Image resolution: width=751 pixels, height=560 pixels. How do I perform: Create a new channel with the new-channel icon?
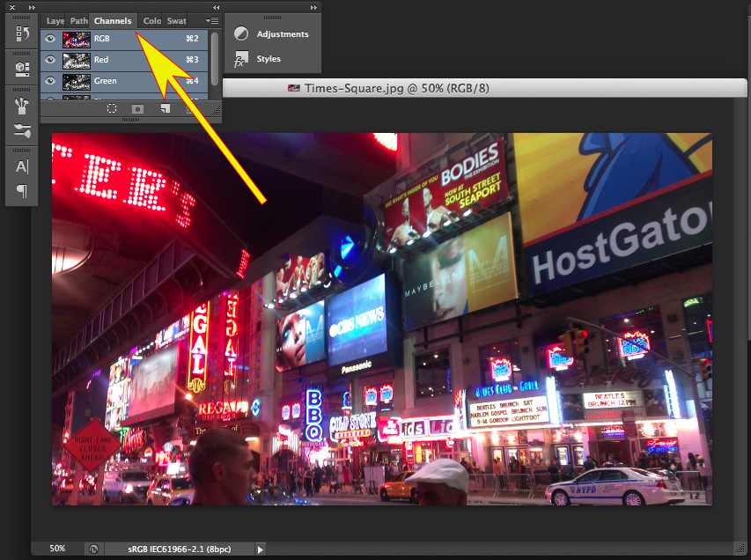pyautogui.click(x=165, y=108)
